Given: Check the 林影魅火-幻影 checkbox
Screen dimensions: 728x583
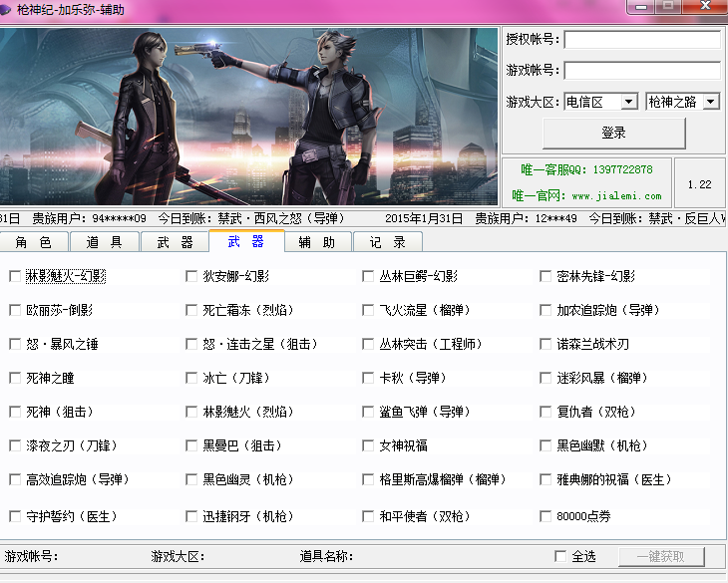Looking at the screenshot, I should (x=15, y=276).
